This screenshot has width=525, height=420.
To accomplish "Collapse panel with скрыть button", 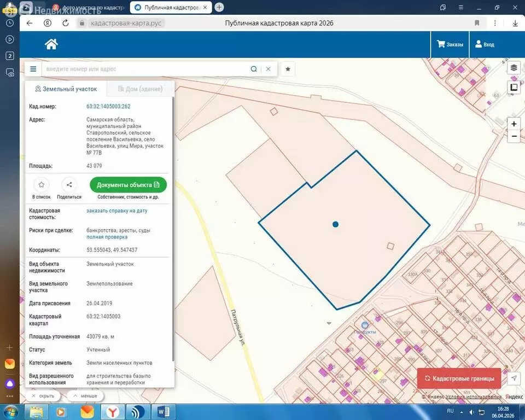I will coord(43,396).
